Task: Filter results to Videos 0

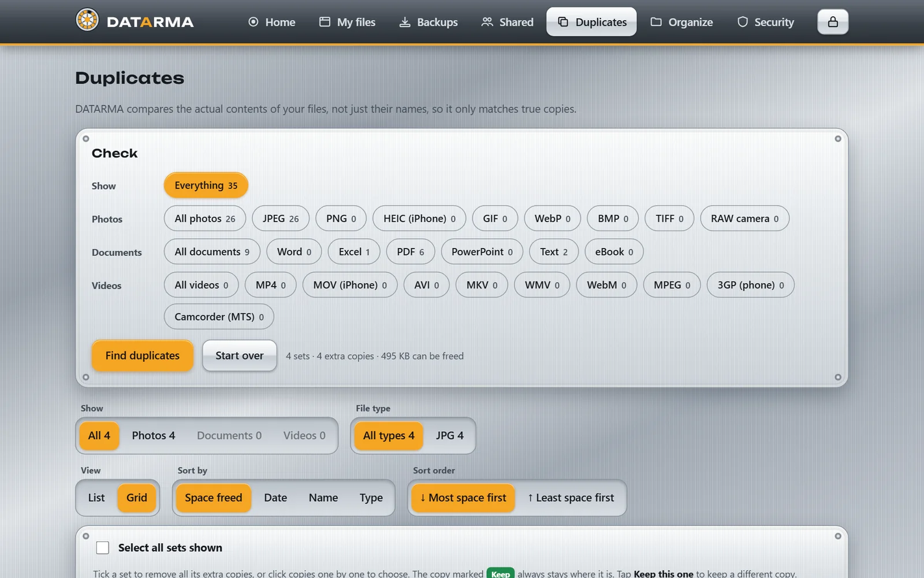Action: 304,436
